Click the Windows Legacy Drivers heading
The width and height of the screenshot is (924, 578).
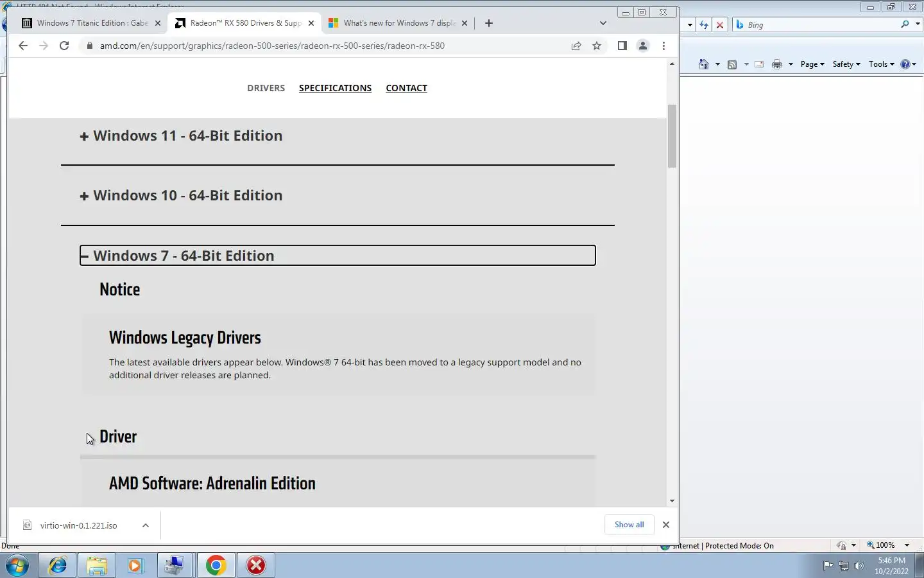[x=185, y=338]
